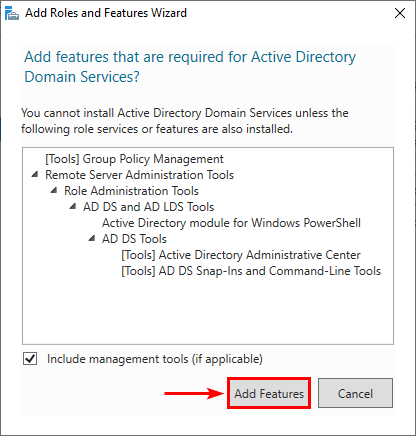Click the wizard server icon in title bar
The width and height of the screenshot is (416, 436).
point(12,13)
